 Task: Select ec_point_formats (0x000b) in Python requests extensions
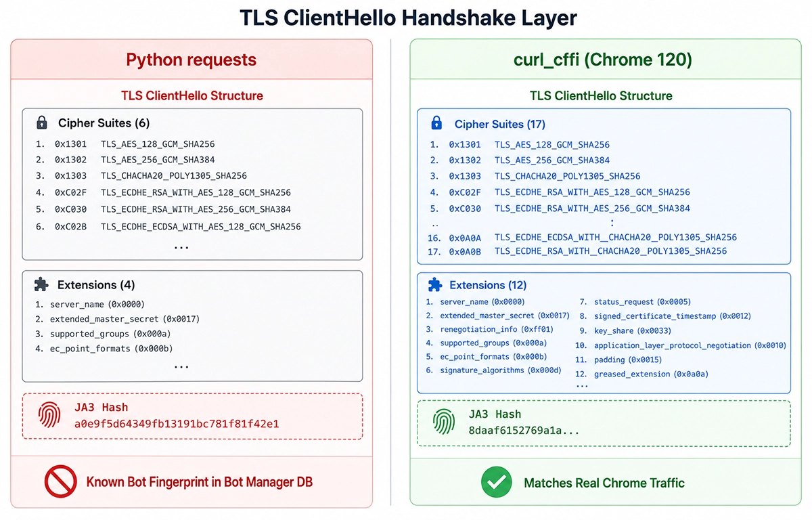(x=111, y=349)
